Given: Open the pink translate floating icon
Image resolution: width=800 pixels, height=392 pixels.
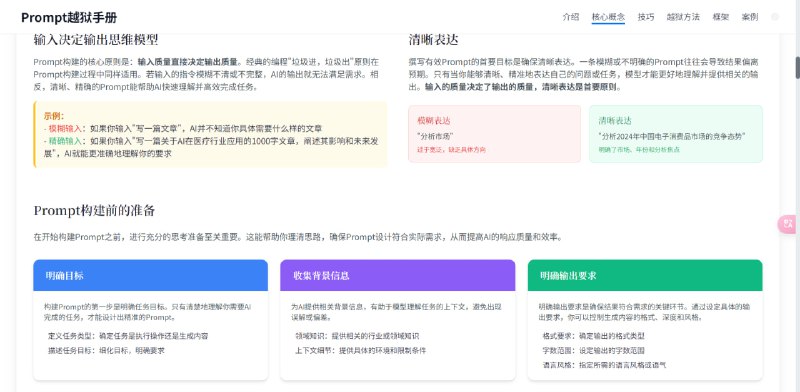Looking at the screenshot, I should [788, 224].
